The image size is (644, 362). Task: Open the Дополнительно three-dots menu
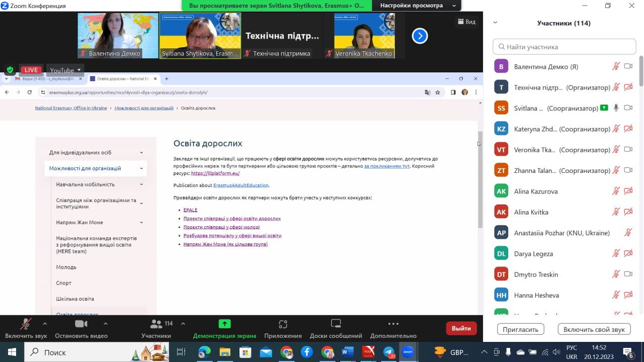click(x=393, y=324)
